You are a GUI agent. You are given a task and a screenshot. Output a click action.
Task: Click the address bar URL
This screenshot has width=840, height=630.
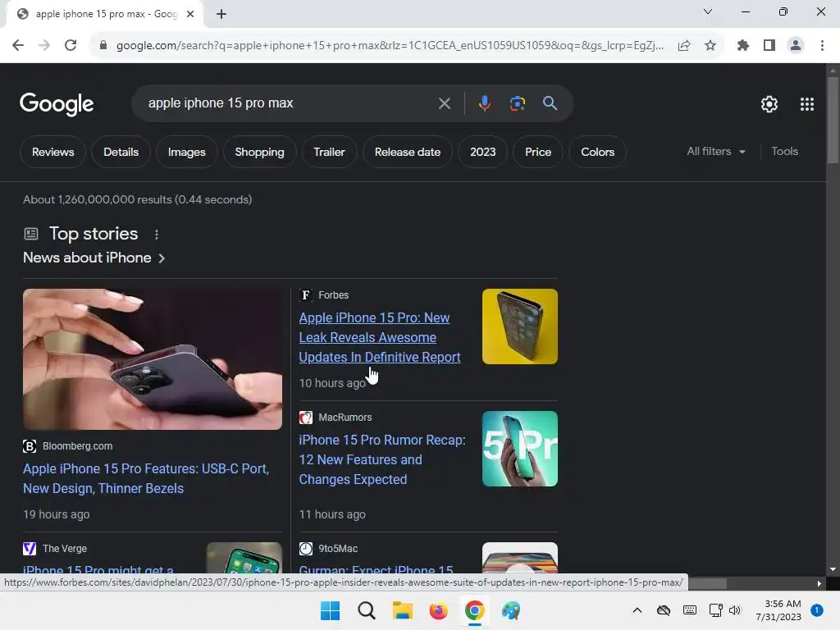[390, 46]
